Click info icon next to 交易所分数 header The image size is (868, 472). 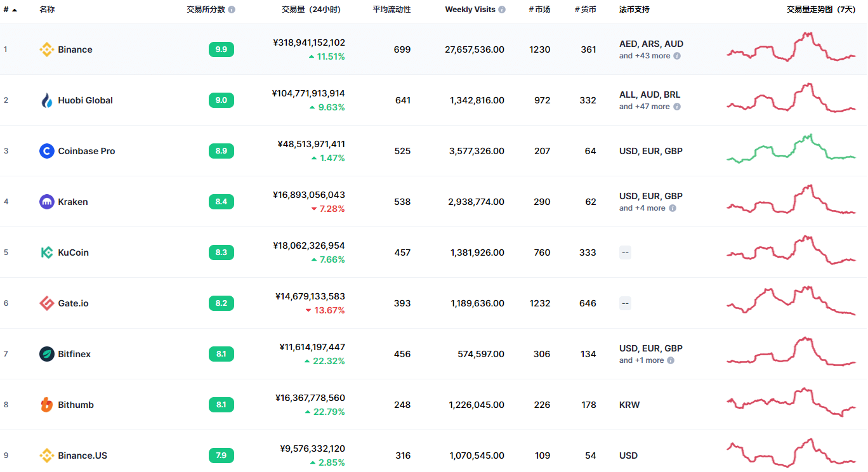click(232, 10)
